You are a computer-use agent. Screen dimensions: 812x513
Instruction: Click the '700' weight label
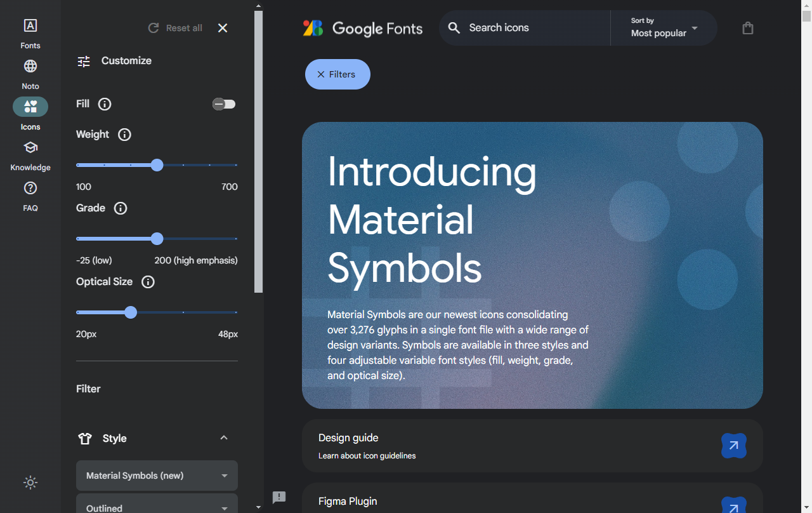point(230,187)
